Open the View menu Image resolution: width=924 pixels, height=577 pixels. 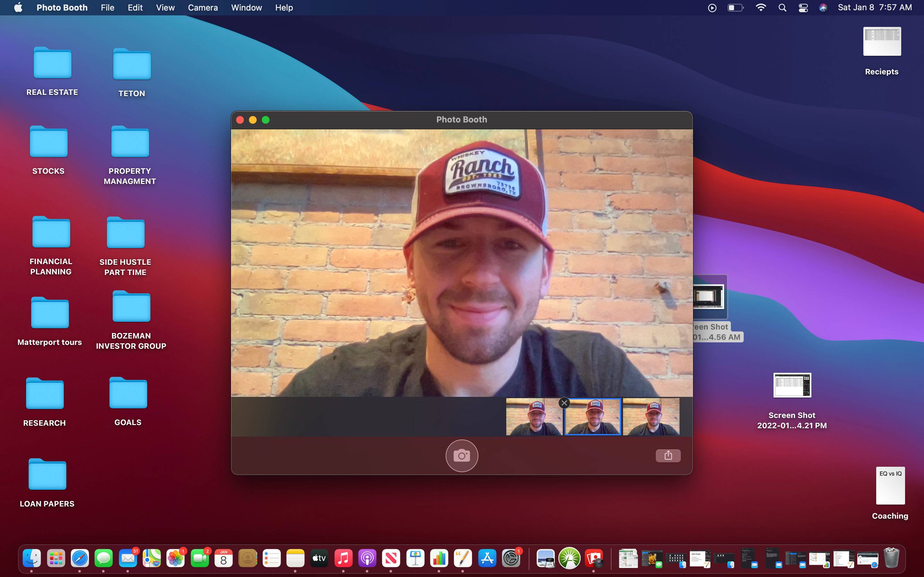(165, 8)
